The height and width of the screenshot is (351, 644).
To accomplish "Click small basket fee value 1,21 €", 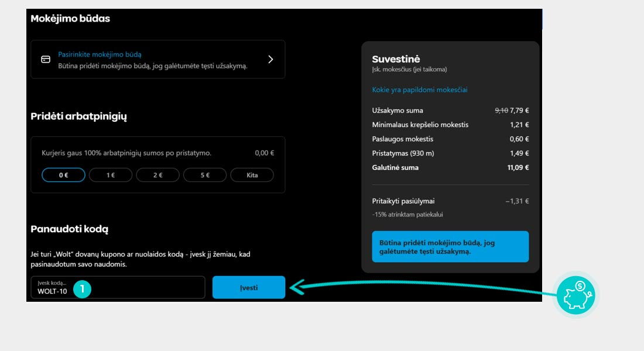I will 519,125.
